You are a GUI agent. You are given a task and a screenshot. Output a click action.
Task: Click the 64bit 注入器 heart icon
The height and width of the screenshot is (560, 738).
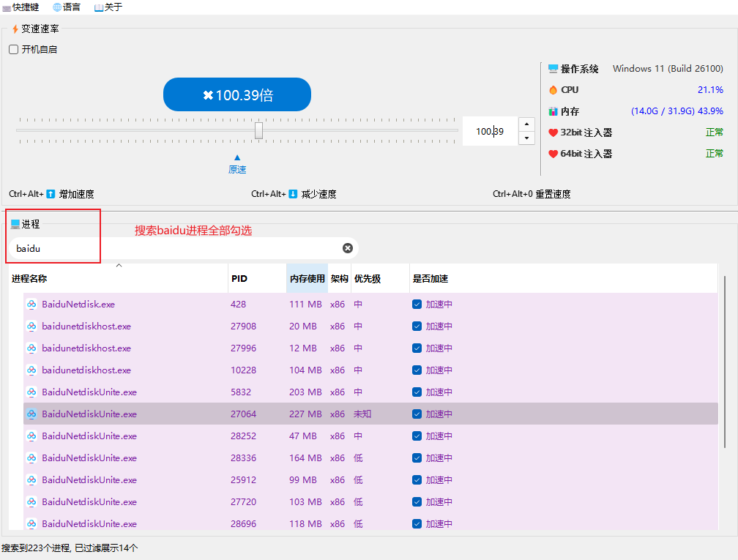pos(553,154)
